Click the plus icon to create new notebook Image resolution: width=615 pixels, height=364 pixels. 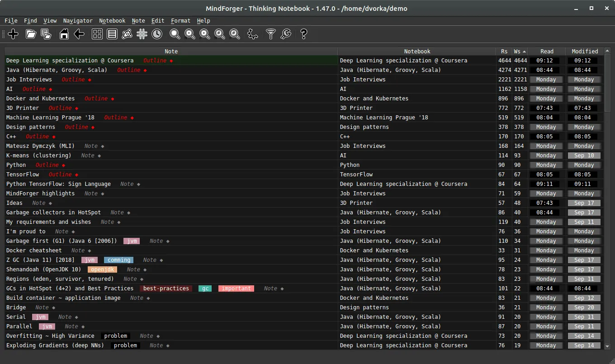click(13, 34)
